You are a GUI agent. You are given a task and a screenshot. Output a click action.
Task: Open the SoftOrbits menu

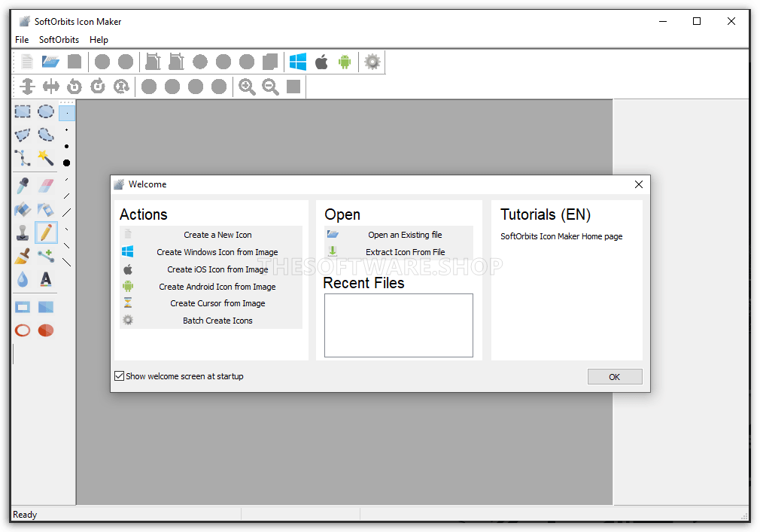(x=59, y=40)
